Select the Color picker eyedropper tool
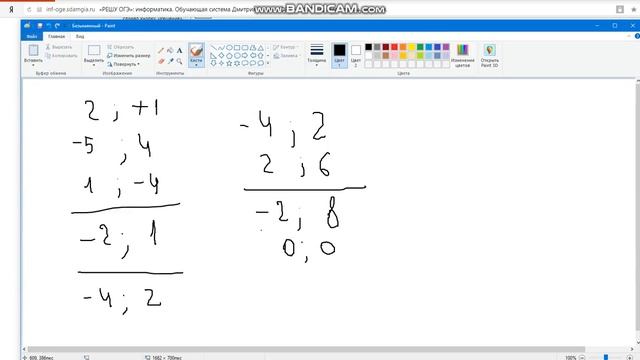The height and width of the screenshot is (360, 640). pyautogui.click(x=170, y=61)
